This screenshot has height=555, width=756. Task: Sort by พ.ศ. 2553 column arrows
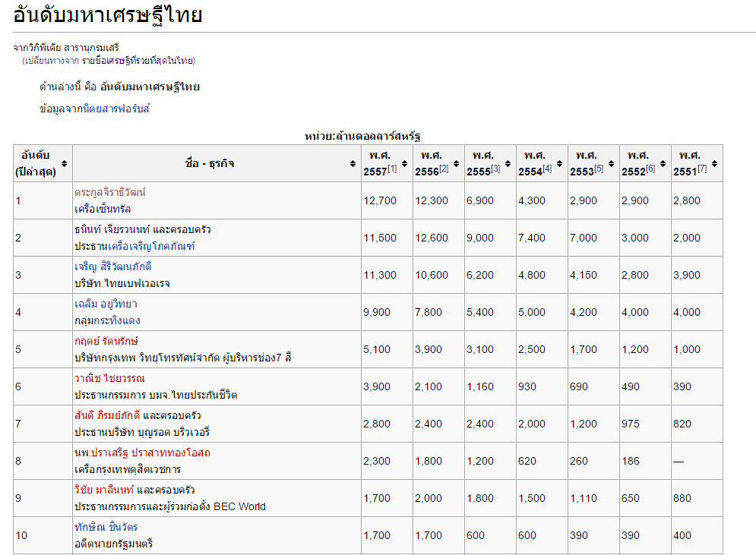tap(612, 164)
